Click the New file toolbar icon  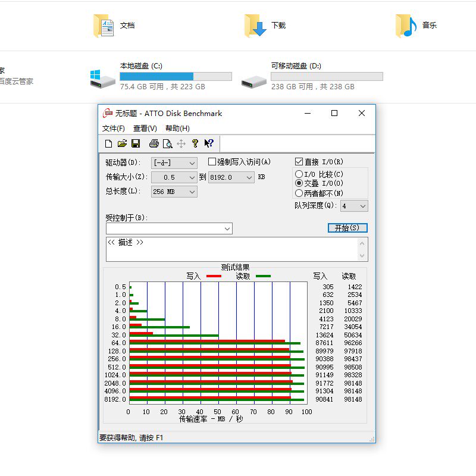click(x=108, y=143)
